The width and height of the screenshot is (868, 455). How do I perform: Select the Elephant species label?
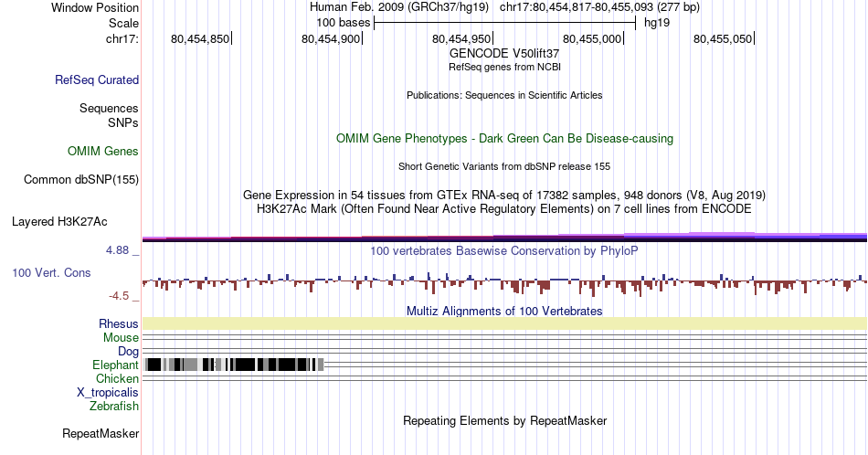(115, 365)
